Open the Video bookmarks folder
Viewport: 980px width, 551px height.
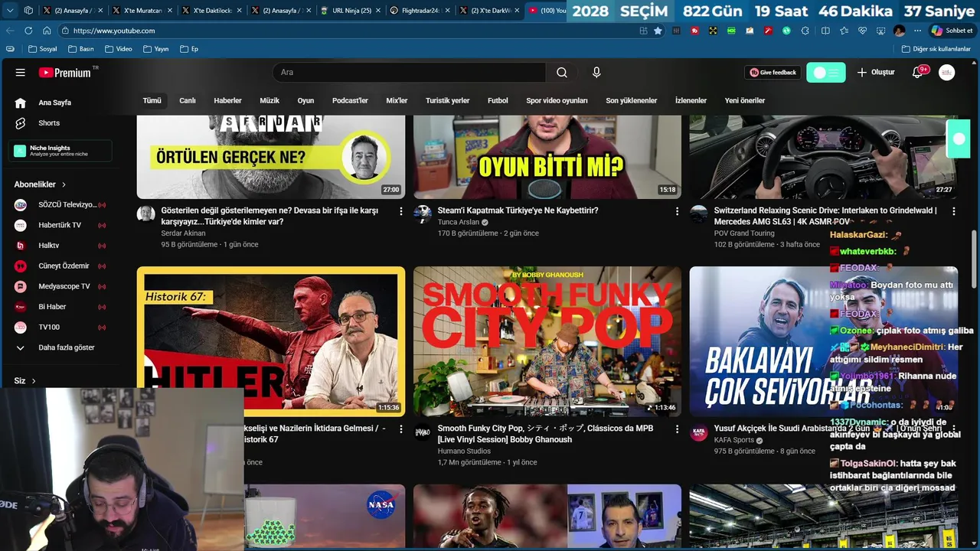pyautogui.click(x=118, y=49)
